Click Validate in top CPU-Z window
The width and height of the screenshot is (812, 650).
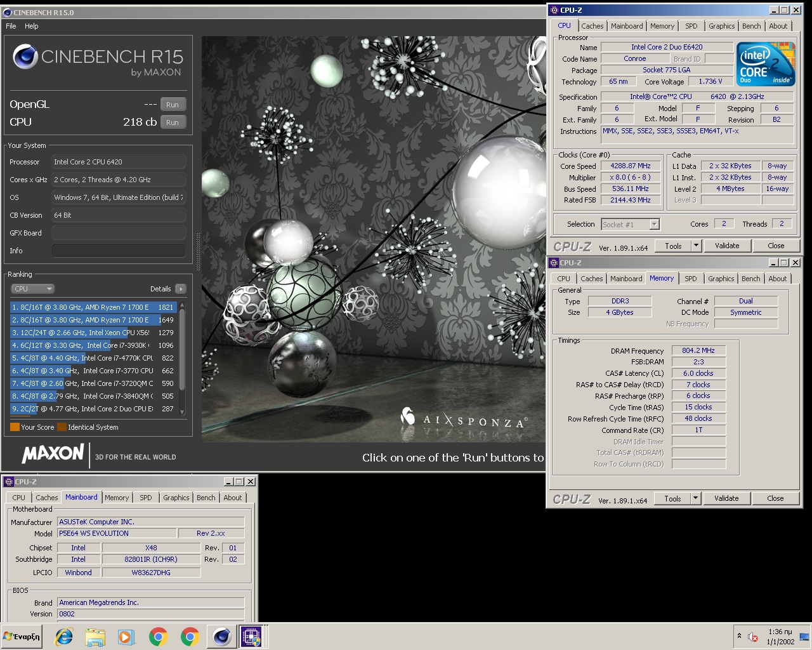tap(727, 246)
